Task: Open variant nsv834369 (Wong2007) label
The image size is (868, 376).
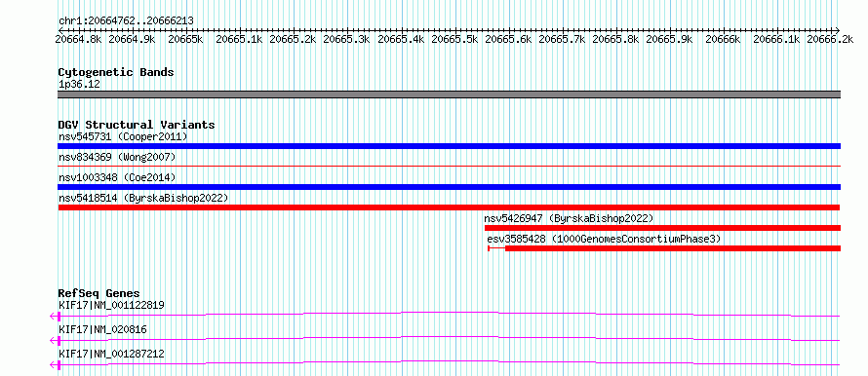Action: click(x=117, y=157)
